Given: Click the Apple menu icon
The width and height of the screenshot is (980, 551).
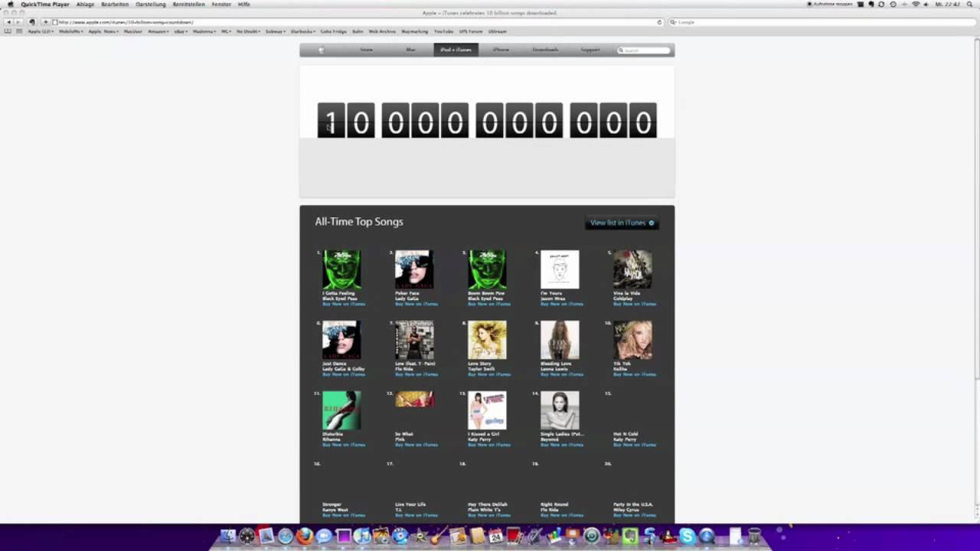Looking at the screenshot, I should 9,4.
